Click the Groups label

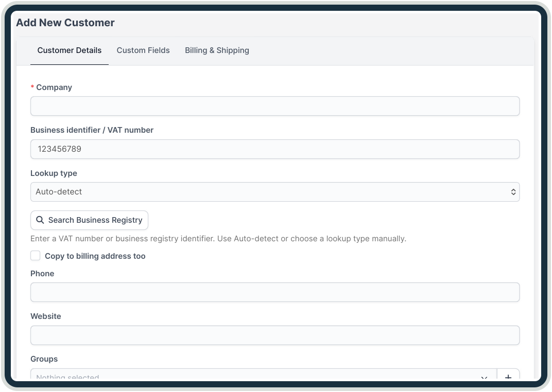tap(44, 359)
